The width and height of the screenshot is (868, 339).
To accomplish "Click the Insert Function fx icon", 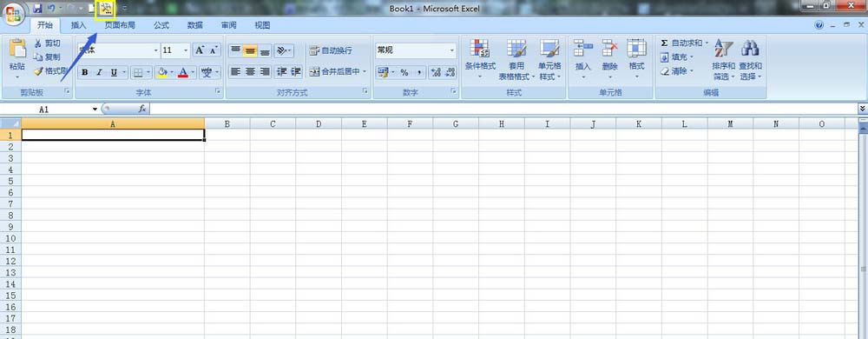I will 142,110.
